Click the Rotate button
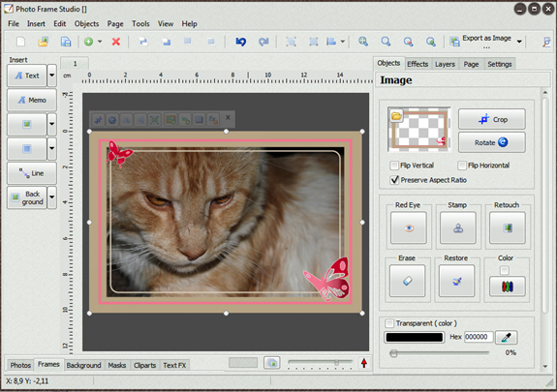This screenshot has height=392, width=557. 492,142
